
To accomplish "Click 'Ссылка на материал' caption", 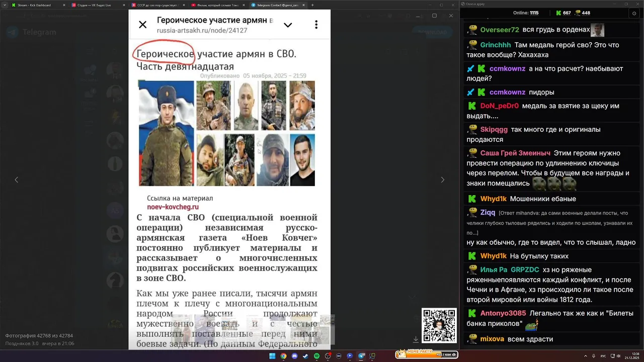I will coord(180,198).
